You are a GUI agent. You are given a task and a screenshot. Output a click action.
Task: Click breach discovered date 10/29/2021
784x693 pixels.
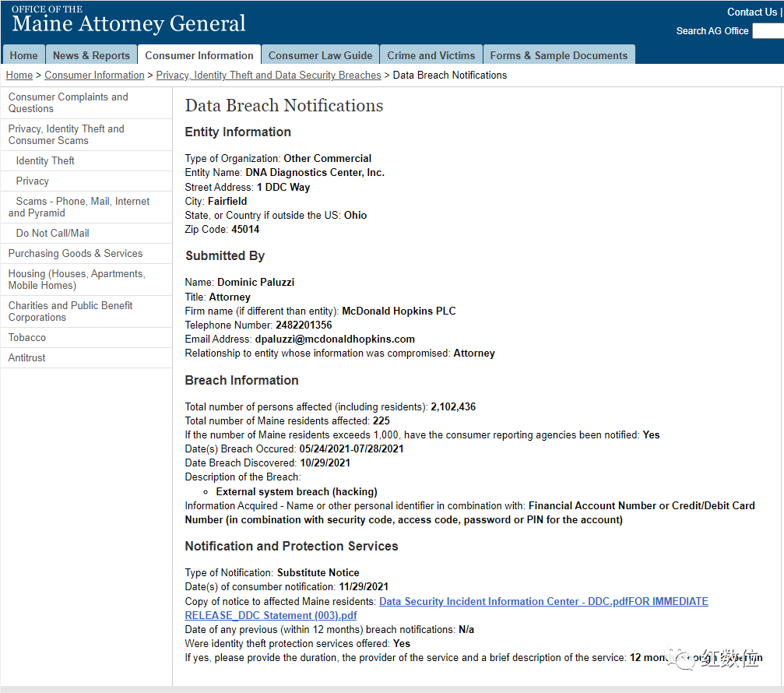click(325, 463)
